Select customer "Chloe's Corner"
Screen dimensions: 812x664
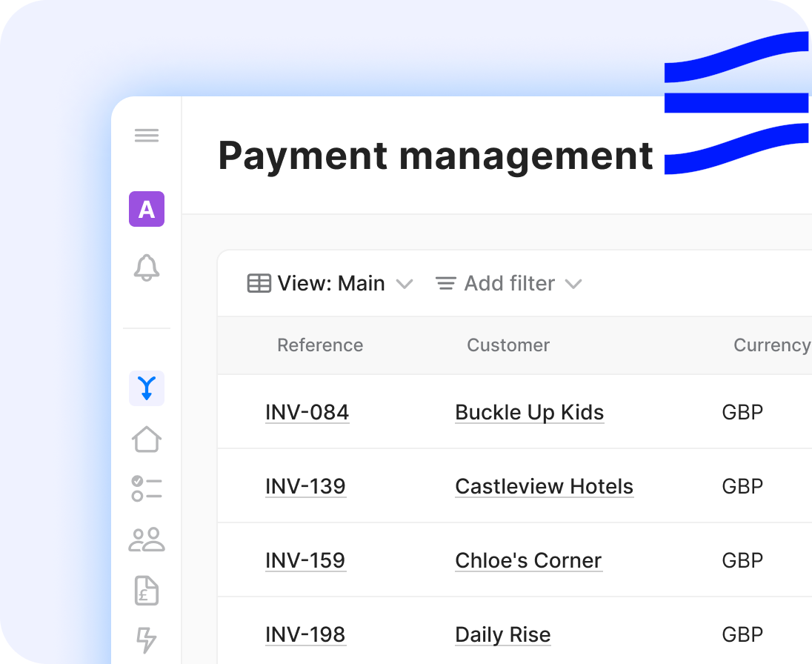click(x=528, y=560)
